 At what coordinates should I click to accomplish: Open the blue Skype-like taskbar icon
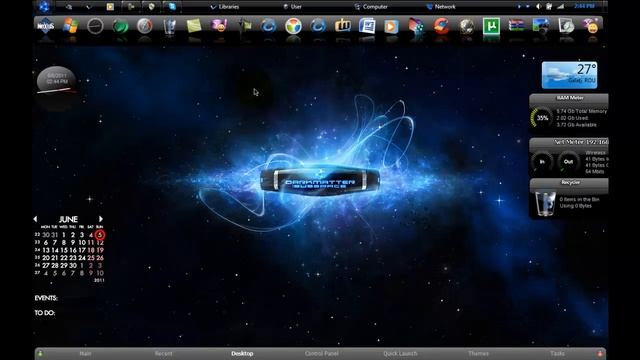click(x=172, y=7)
